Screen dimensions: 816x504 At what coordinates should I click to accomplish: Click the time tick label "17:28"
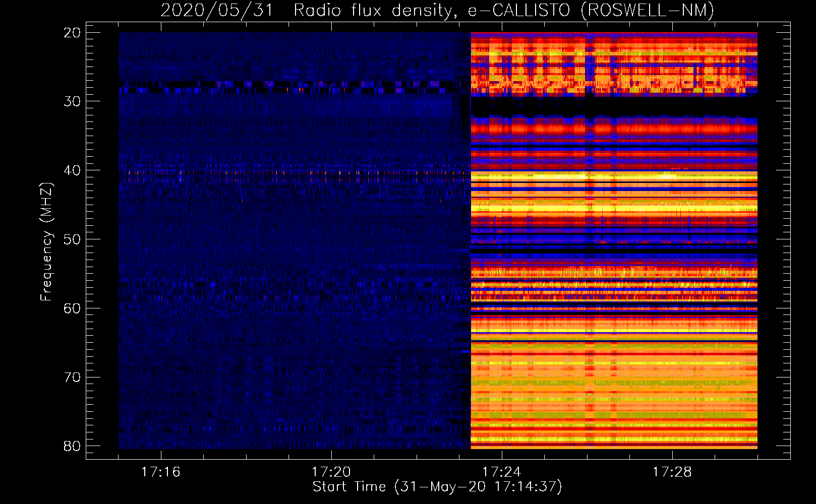672,472
